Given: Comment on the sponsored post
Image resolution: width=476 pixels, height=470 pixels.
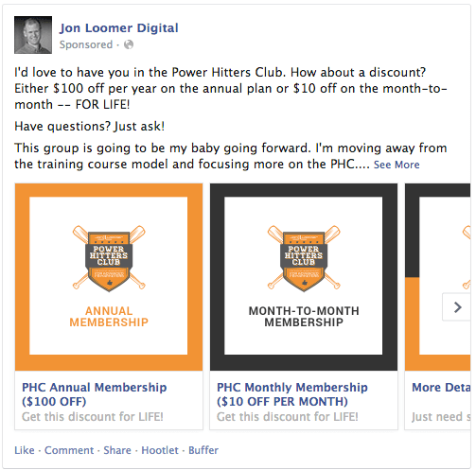Looking at the screenshot, I should (x=69, y=450).
